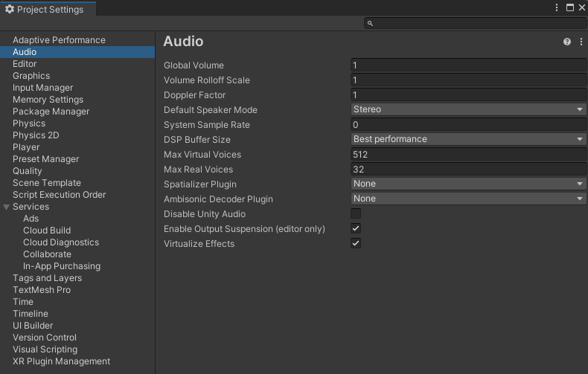Click the Global Volume label

[194, 65]
